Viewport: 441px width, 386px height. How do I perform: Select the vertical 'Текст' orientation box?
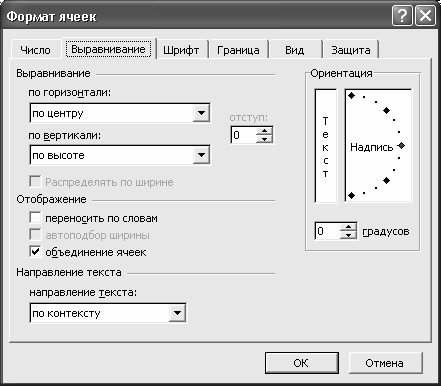tap(325, 146)
